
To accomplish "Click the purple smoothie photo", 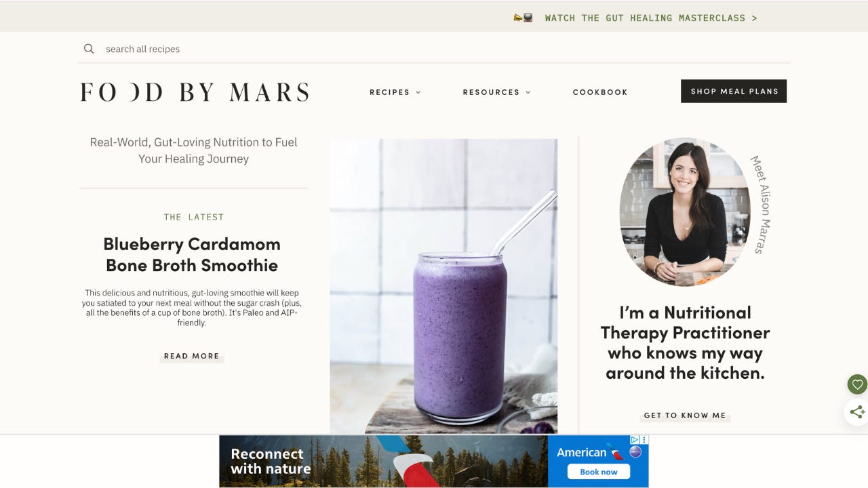I will point(443,286).
